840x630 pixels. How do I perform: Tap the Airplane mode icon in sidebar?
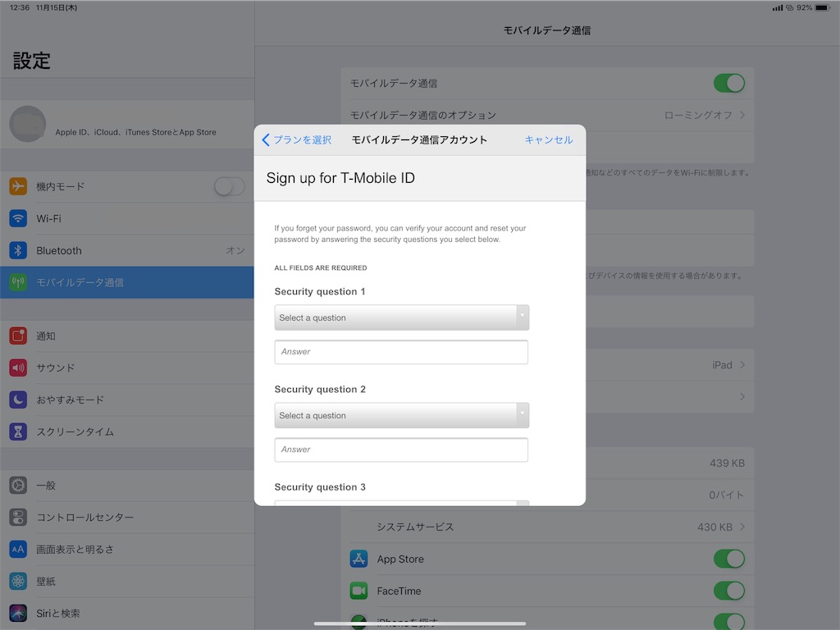coord(18,186)
